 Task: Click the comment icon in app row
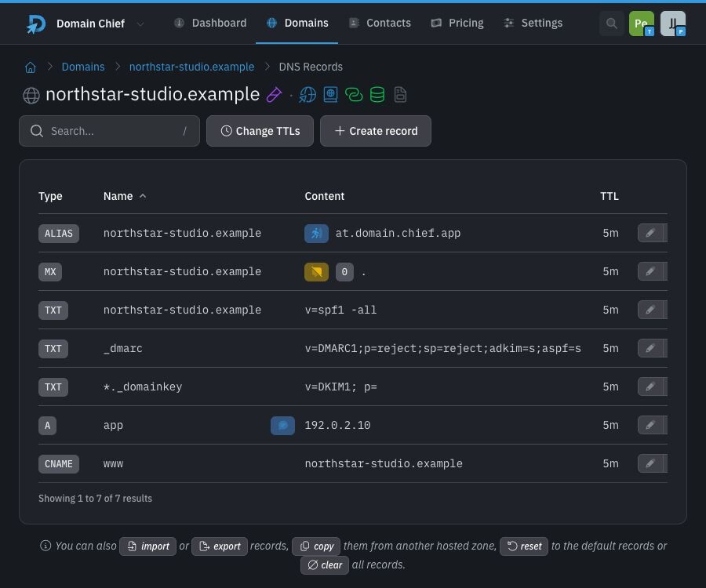[x=282, y=426]
